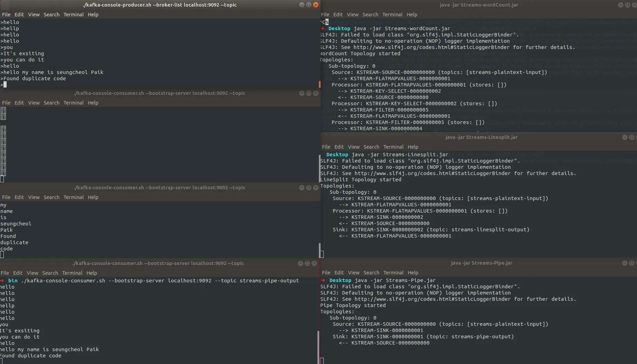Open Terminal menu in the consumer window listing single words
The width and height of the screenshot is (637, 364).
pos(74,197)
